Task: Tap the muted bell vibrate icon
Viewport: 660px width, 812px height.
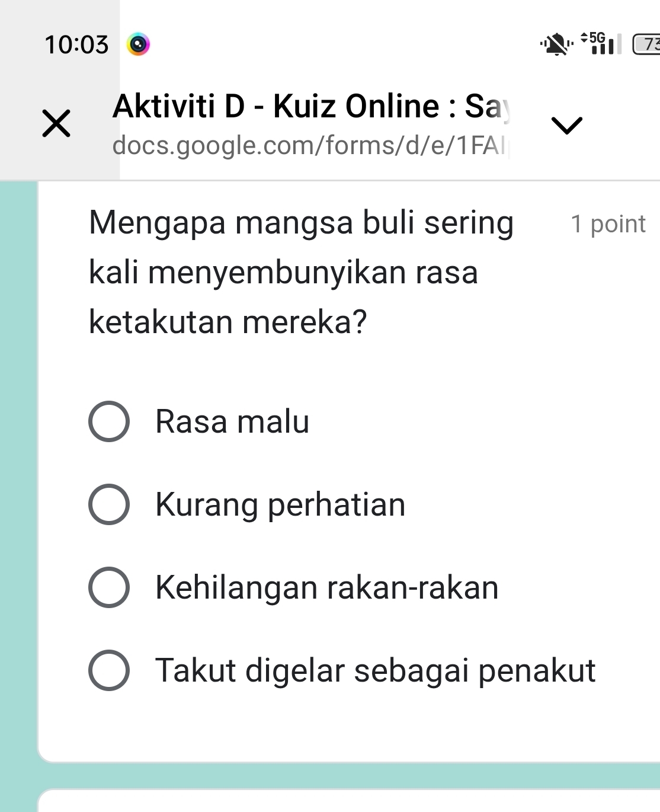Action: pos(556,44)
